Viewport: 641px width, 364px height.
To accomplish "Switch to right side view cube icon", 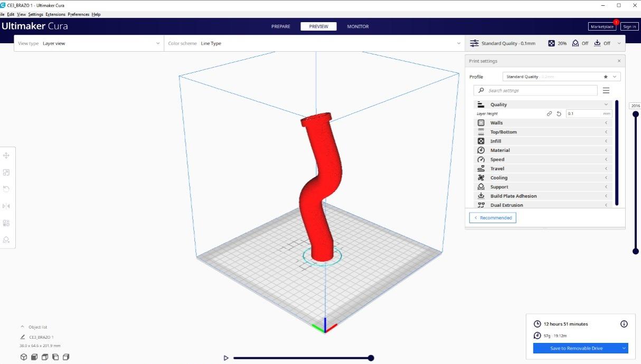I will pos(66,357).
